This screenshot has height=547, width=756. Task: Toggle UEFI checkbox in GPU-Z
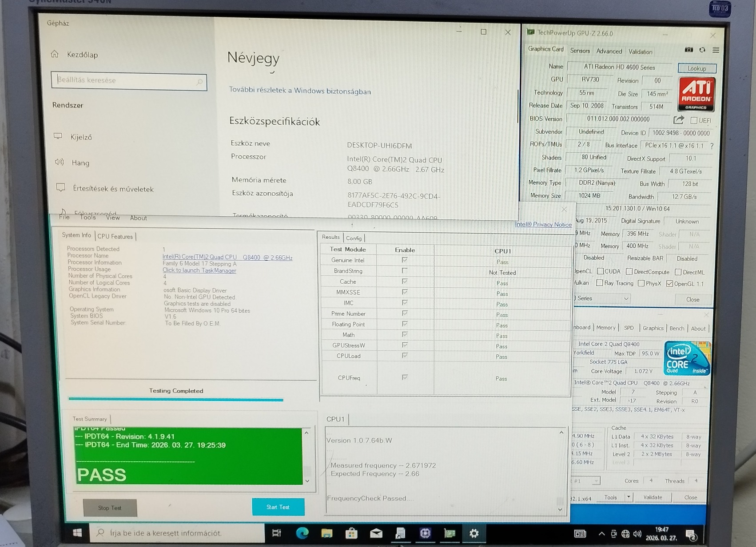tap(694, 120)
